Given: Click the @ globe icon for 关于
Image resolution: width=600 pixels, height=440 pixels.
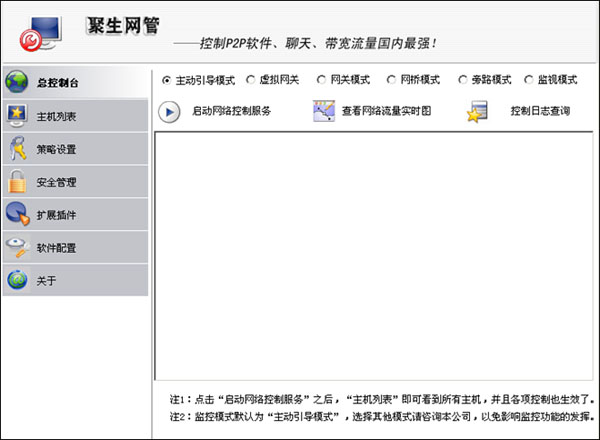Looking at the screenshot, I should [17, 280].
